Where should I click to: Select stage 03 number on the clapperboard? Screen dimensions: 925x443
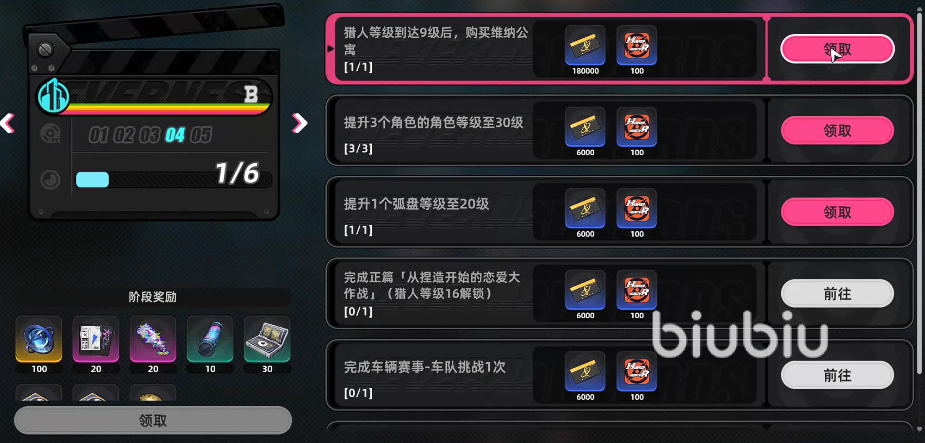150,136
